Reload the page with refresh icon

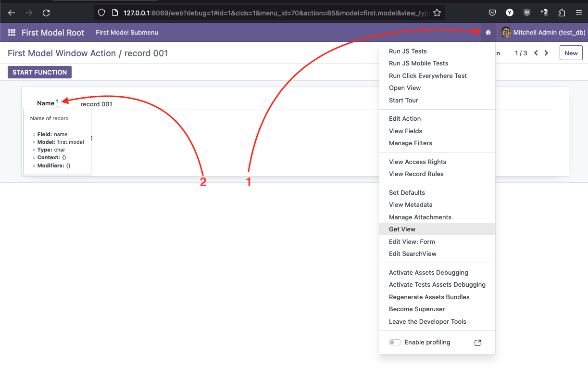pos(46,13)
